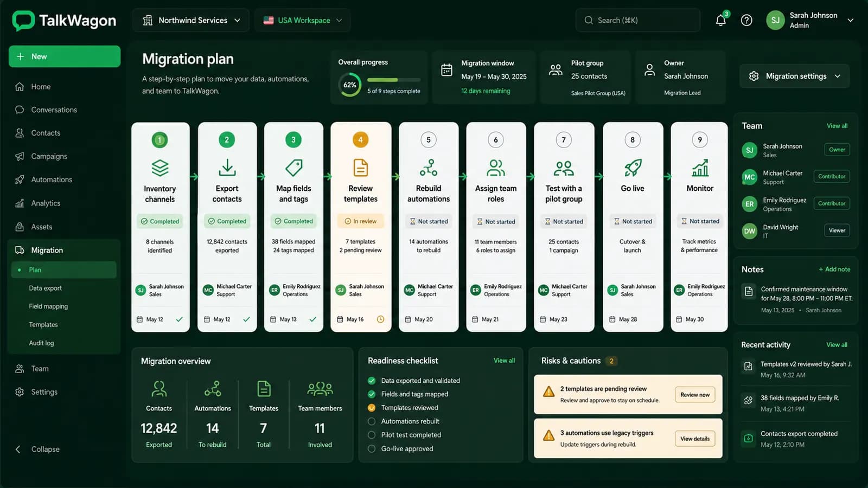
Task: Click the Rebuild automations workflow icon
Action: pyautogui.click(x=429, y=168)
